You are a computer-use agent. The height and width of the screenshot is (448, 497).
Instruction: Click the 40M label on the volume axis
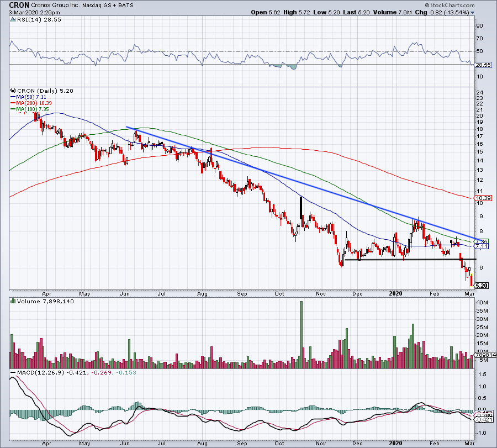click(482, 303)
